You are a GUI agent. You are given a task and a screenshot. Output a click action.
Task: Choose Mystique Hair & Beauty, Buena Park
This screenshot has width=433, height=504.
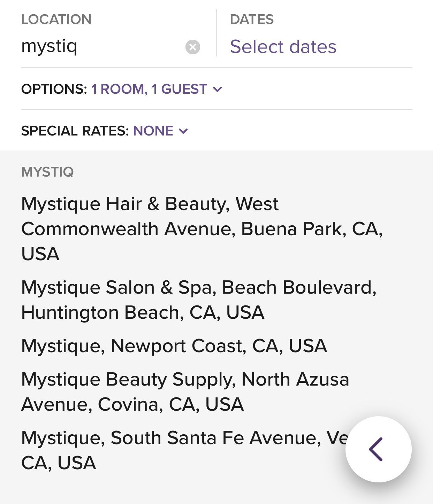click(202, 228)
